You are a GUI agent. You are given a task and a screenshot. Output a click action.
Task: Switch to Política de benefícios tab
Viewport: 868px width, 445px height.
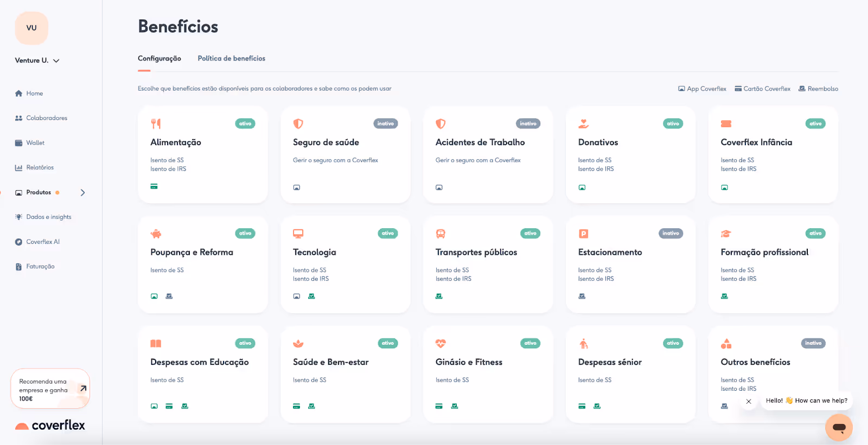click(x=232, y=59)
